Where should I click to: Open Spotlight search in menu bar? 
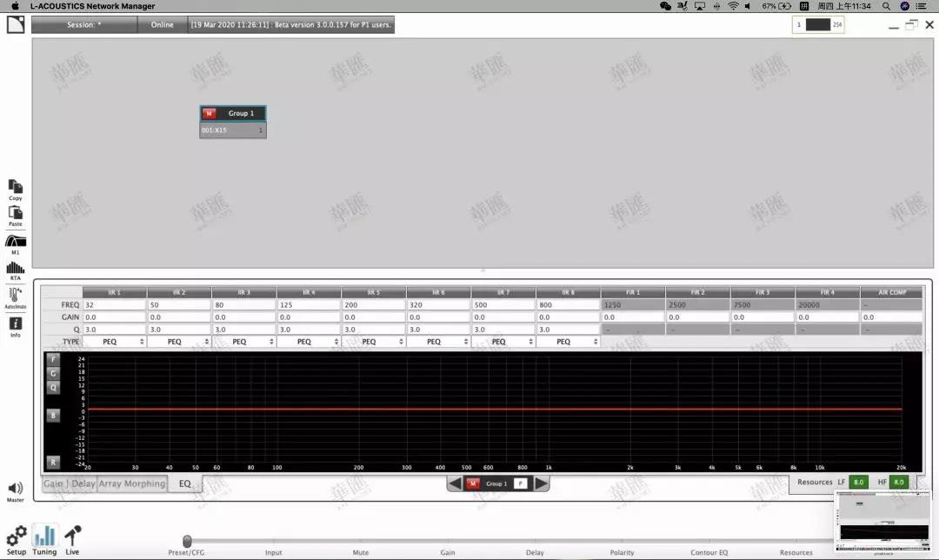[886, 6]
